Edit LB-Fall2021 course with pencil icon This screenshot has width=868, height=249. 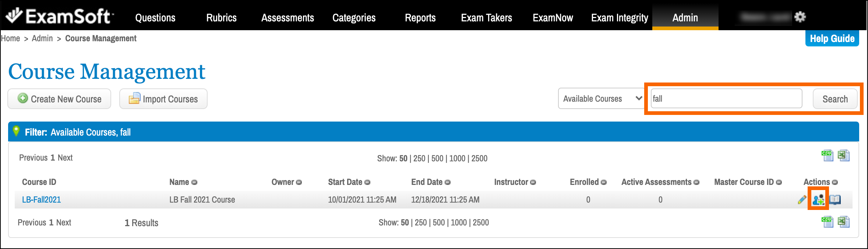(x=802, y=200)
